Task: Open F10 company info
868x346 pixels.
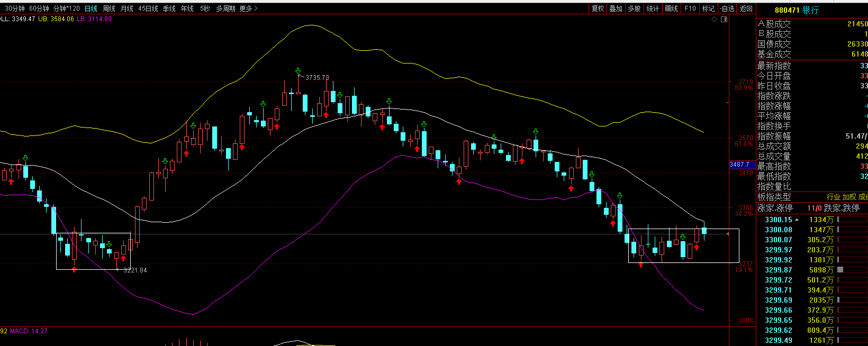Action: coord(690,8)
